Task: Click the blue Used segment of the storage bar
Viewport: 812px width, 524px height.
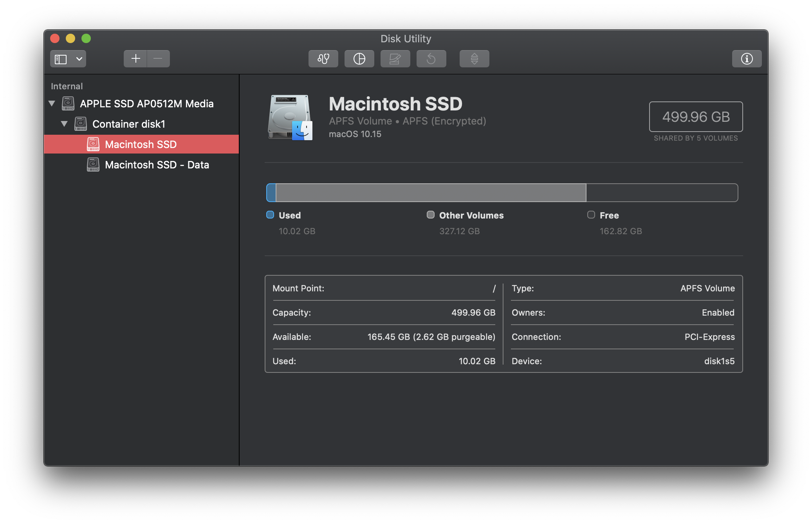Action: point(271,193)
